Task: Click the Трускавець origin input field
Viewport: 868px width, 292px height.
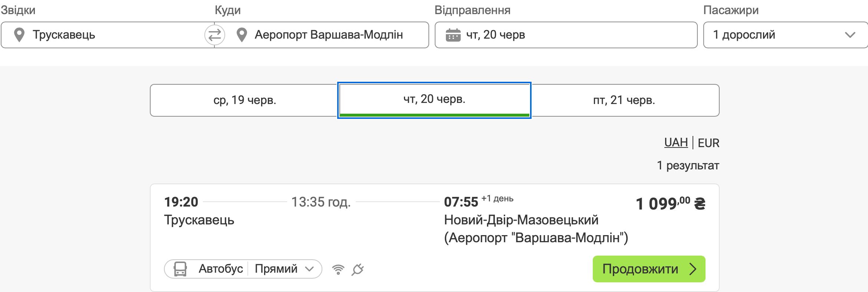Action: (x=108, y=35)
